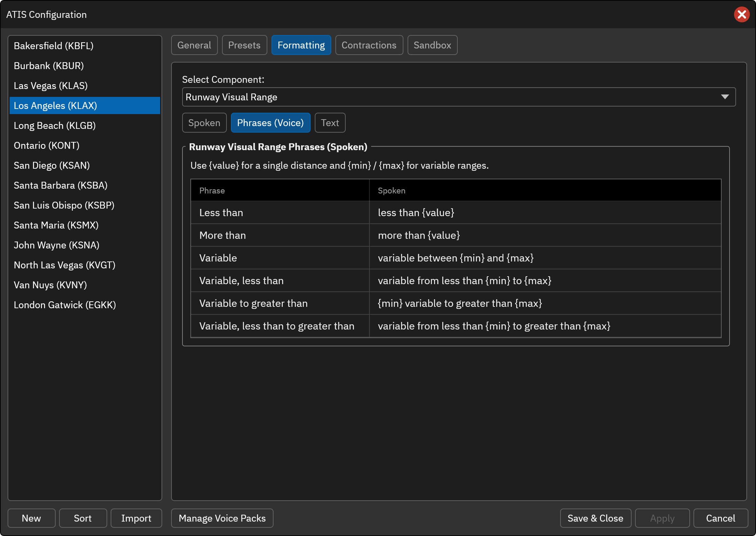
Task: Click the Phrase column header
Action: point(280,190)
